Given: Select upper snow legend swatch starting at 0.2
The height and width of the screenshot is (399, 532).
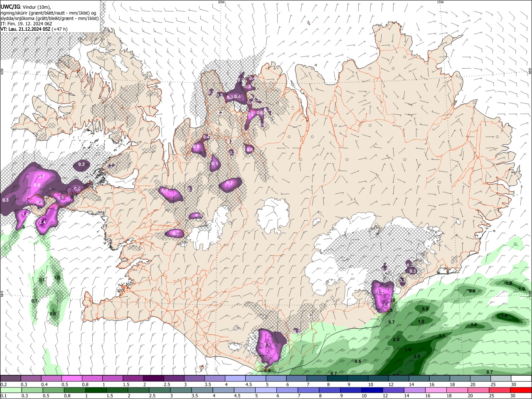Looking at the screenshot, I should (10, 379).
